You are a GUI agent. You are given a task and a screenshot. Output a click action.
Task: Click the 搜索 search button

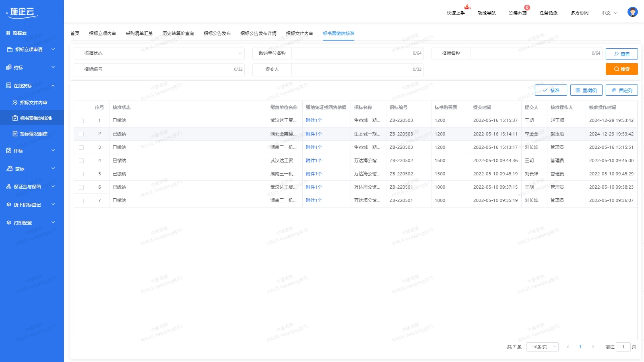621,69
